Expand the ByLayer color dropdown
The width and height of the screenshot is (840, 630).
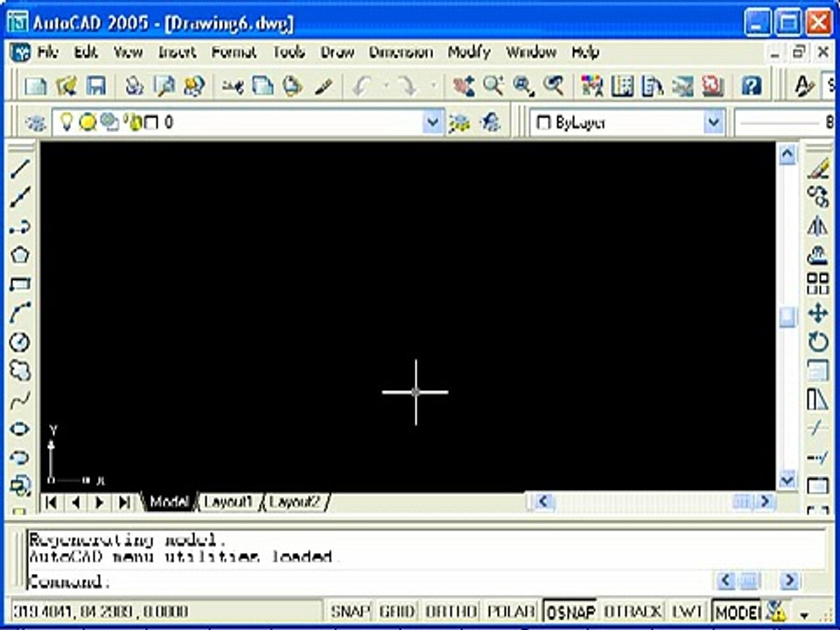click(714, 122)
